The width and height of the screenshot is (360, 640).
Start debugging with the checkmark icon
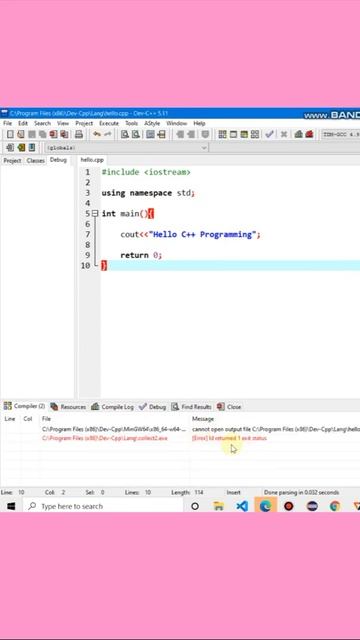click(269, 134)
